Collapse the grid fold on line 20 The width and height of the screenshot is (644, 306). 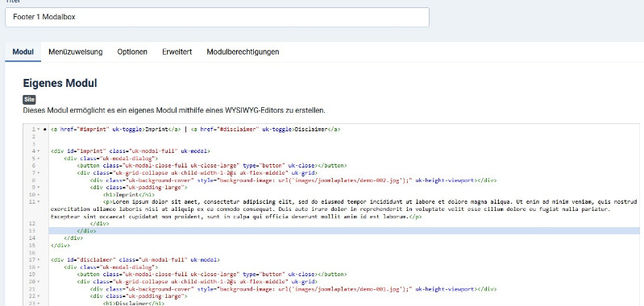click(x=38, y=282)
